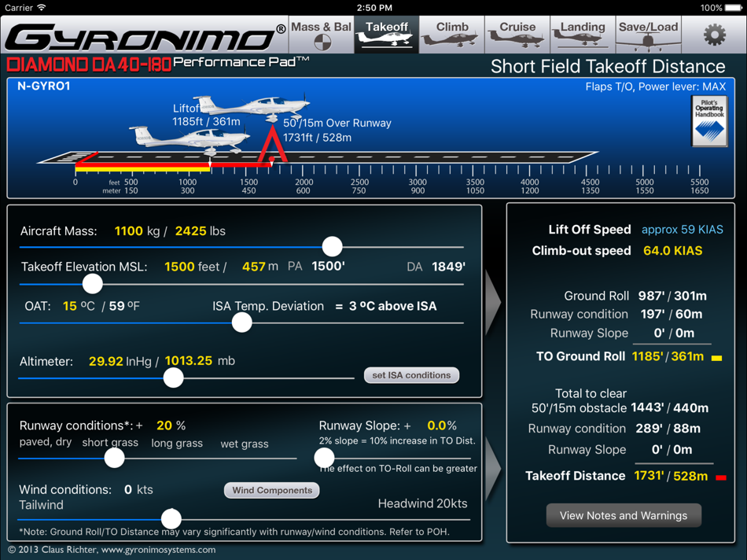747x560 pixels.
Task: Tap the liftoff airplane illustration
Action: (253, 107)
